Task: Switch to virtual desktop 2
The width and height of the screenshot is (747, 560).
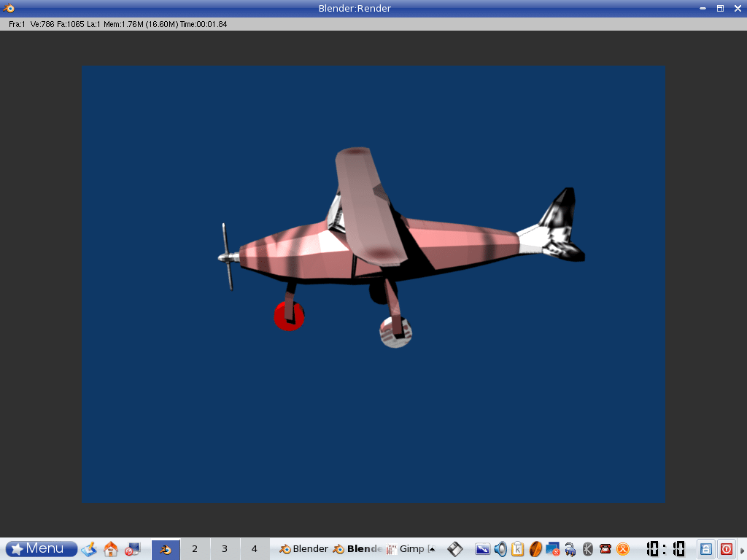Action: 195,549
